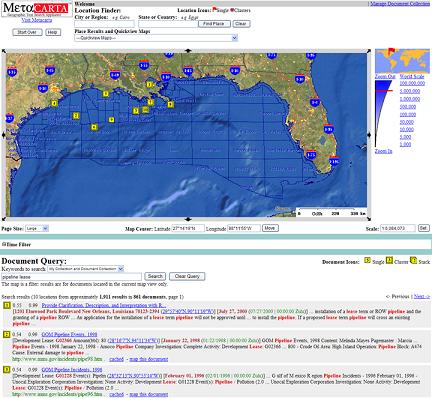Click the Clear Query button
432x398 pixels.
pos(187,276)
